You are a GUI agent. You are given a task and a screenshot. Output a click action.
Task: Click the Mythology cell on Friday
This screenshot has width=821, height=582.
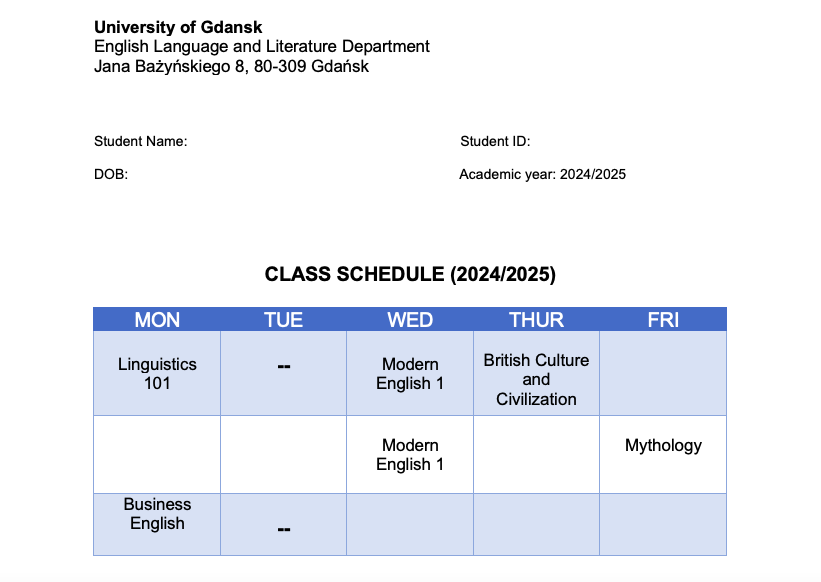(x=663, y=454)
